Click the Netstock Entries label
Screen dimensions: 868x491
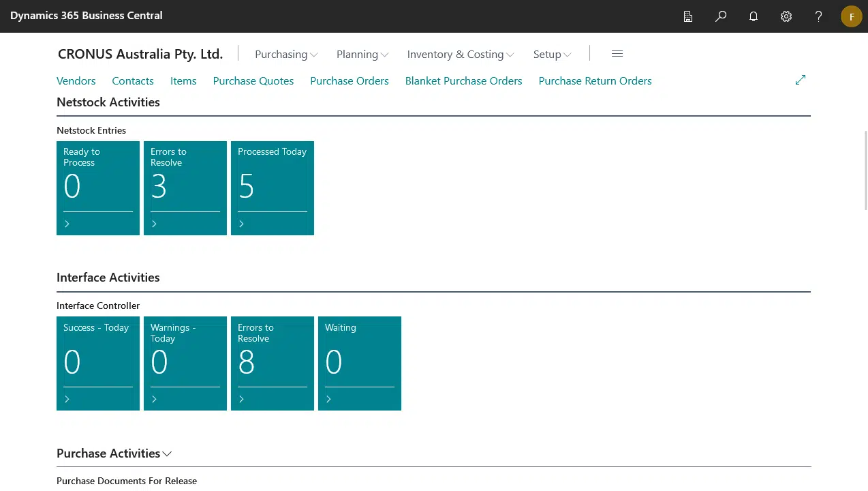point(91,130)
